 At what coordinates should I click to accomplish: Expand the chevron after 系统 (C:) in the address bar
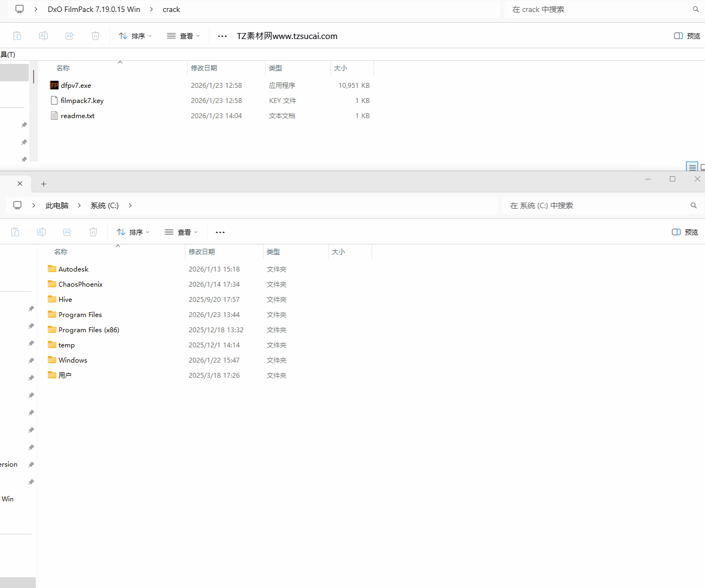pos(130,205)
